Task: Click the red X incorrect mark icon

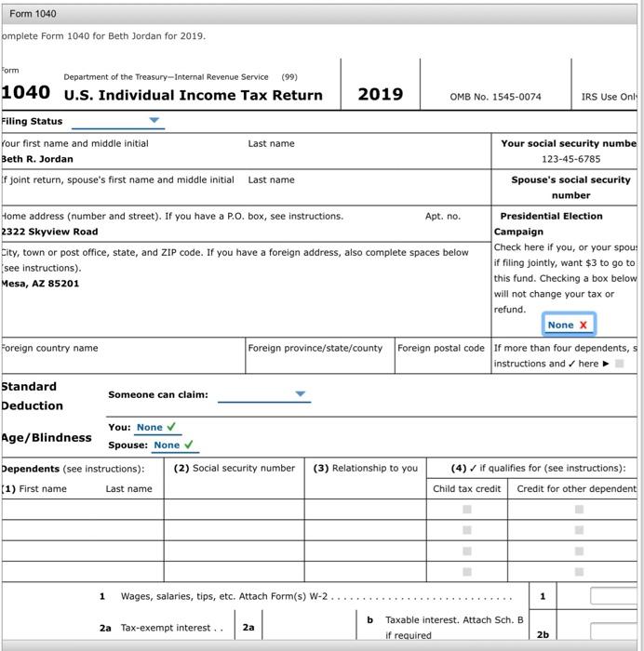Action: 584,325
